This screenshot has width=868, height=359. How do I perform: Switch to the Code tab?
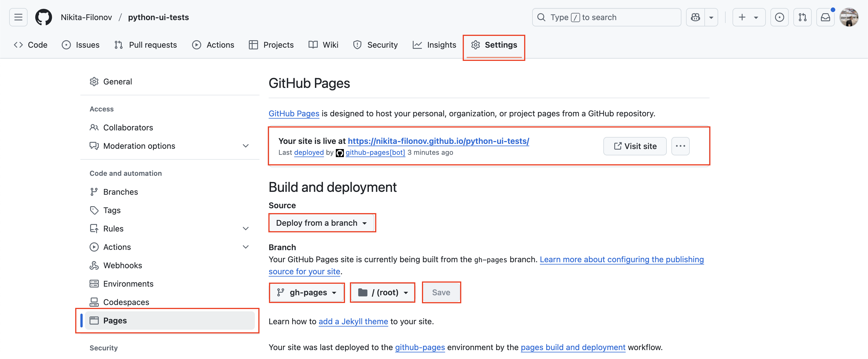click(31, 45)
